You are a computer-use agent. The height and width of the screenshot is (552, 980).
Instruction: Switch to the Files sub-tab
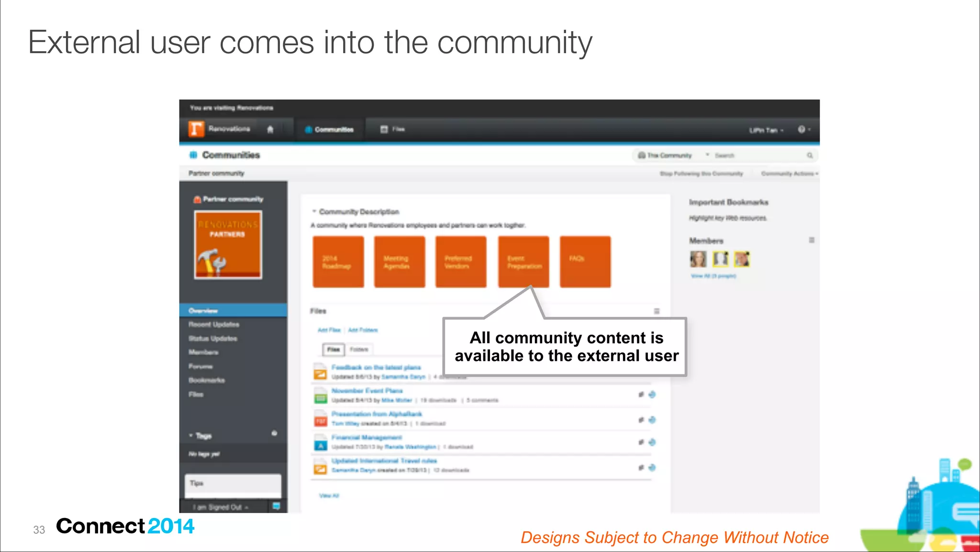pos(334,349)
